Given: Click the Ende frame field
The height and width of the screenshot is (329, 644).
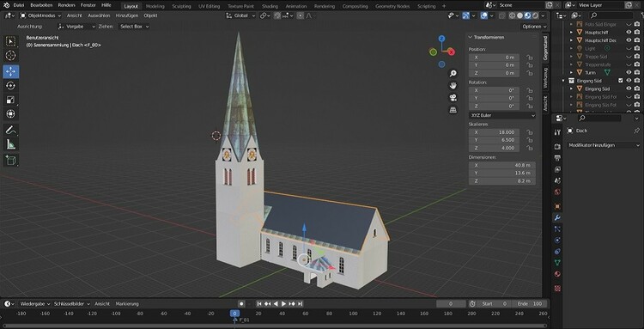Looking at the screenshot, I should (531, 304).
